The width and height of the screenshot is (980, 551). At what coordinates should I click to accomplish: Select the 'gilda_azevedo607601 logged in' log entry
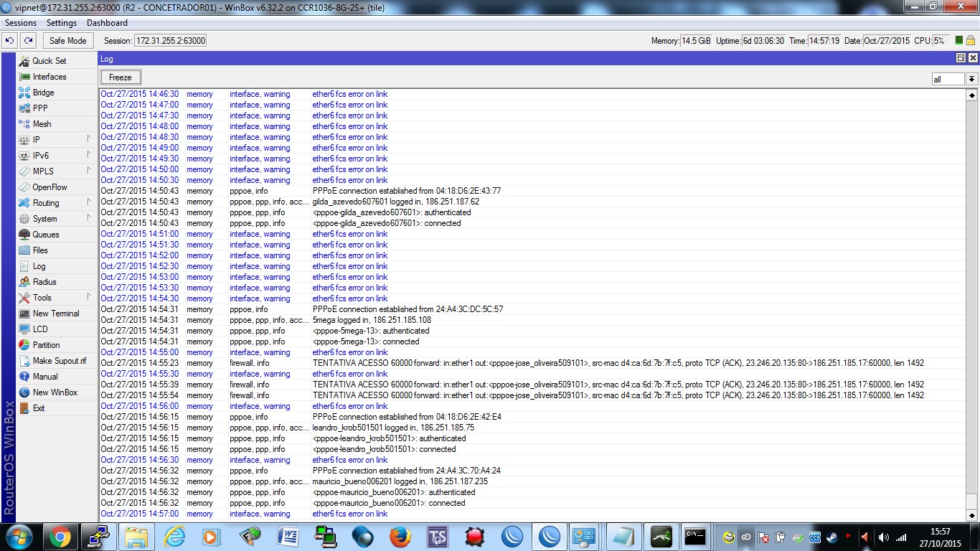click(x=532, y=202)
